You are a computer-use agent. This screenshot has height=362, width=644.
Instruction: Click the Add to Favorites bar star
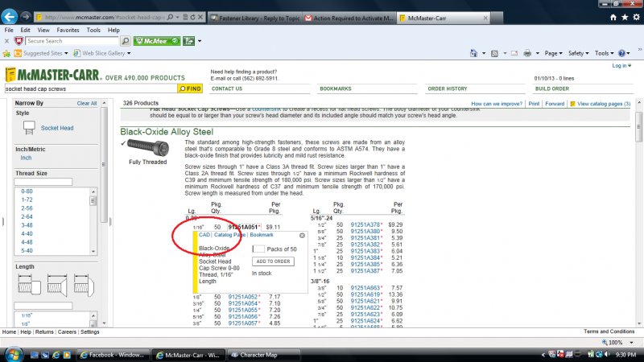click(6, 53)
